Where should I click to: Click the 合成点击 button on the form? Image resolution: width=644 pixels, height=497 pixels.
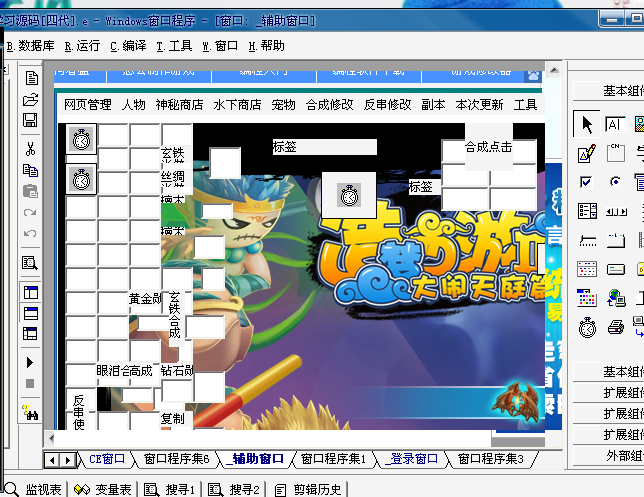click(x=489, y=147)
